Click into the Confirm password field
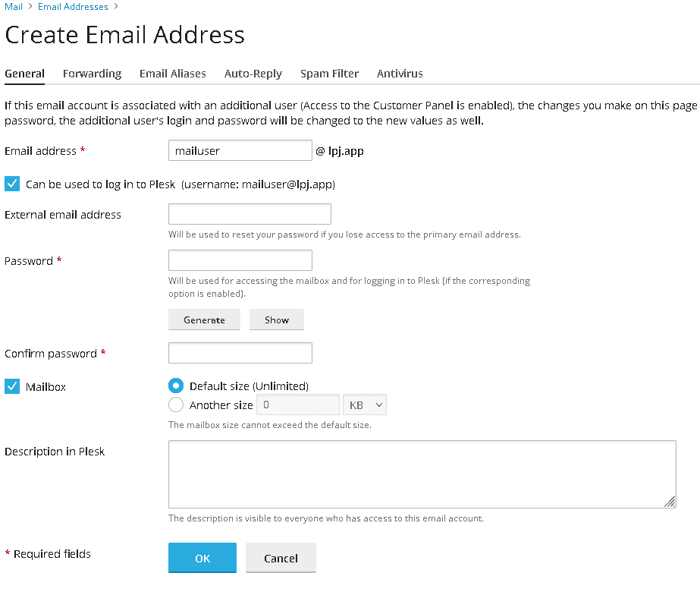 240,353
